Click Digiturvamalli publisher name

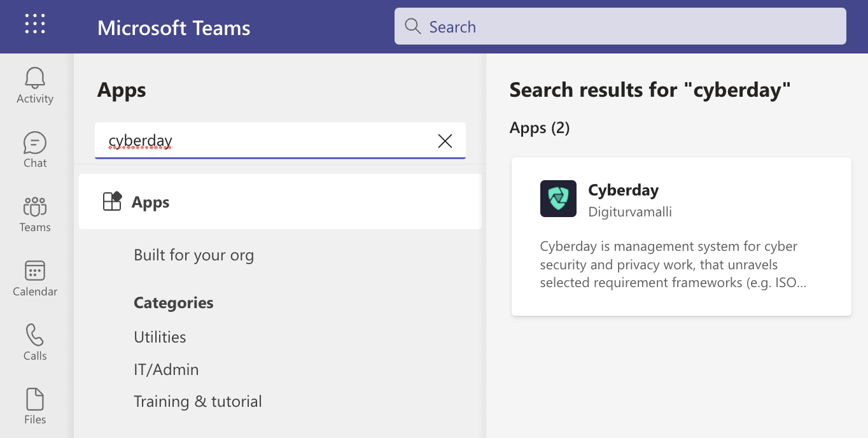click(x=630, y=211)
